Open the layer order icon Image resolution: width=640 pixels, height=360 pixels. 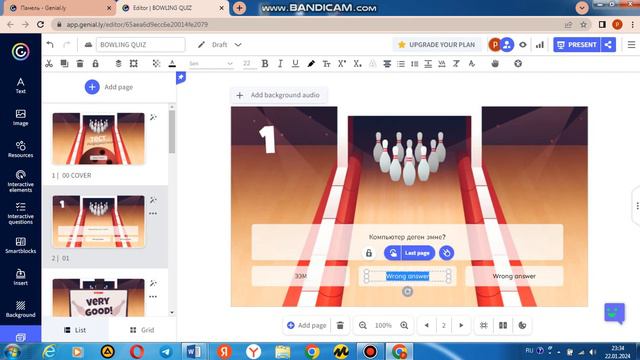point(118,64)
